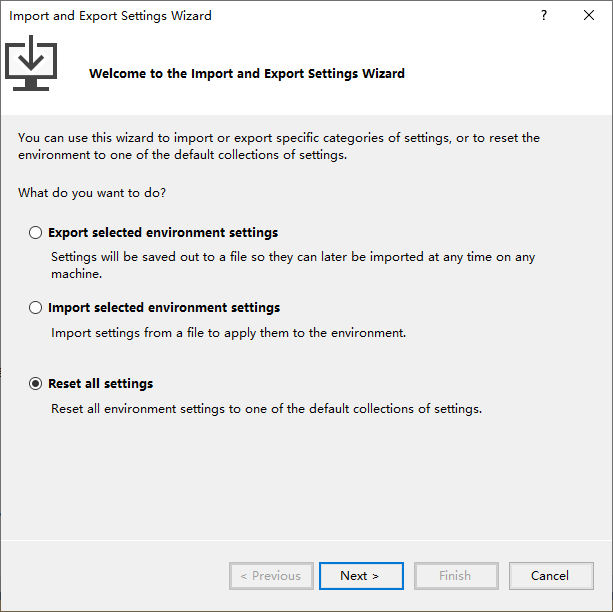
Task: Click the question mark help button
Action: 544,16
